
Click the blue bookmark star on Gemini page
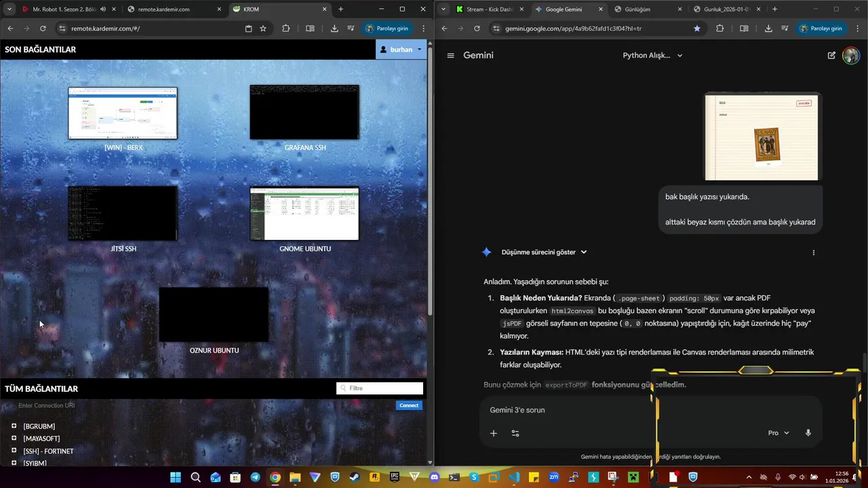point(697,28)
